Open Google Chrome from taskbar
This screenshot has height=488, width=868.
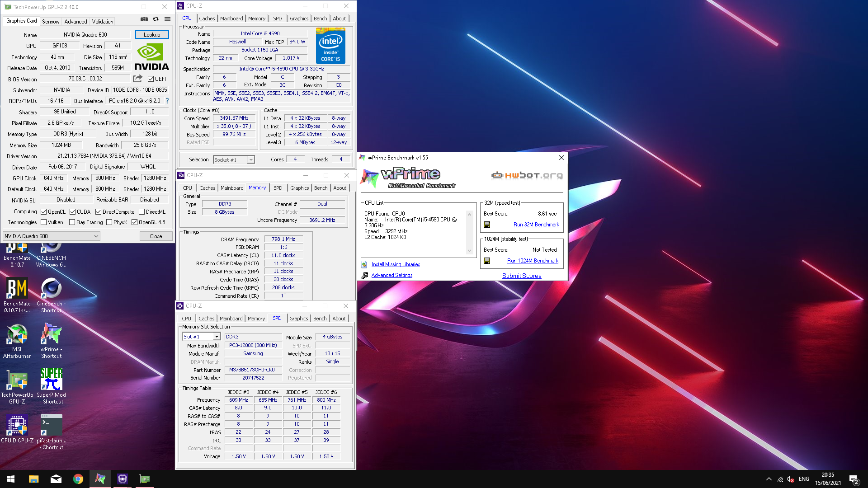tap(78, 479)
